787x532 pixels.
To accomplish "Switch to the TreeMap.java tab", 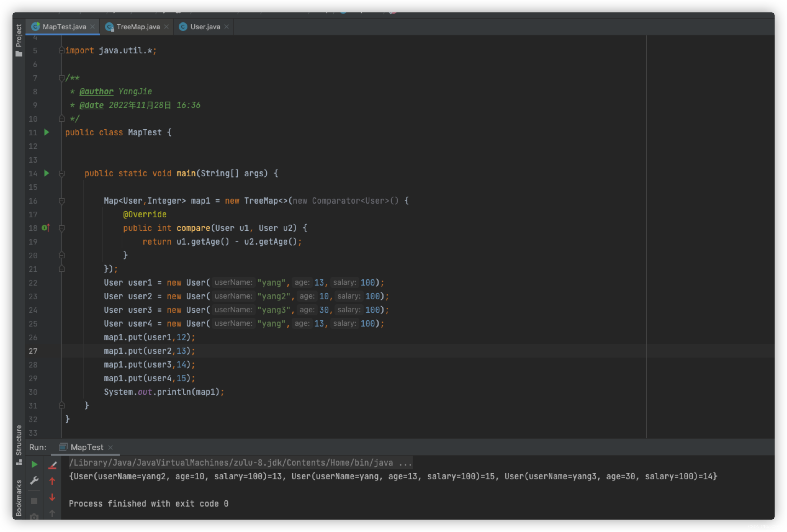I will coord(137,27).
